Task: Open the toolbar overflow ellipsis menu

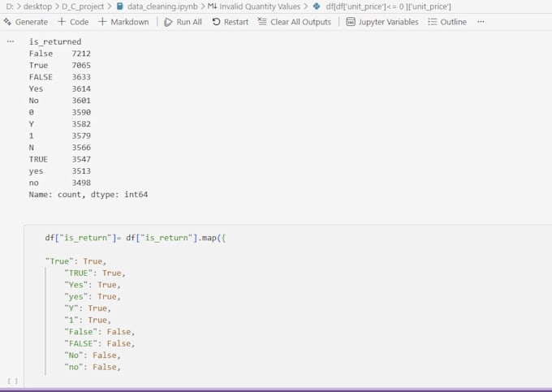Action: [x=481, y=22]
